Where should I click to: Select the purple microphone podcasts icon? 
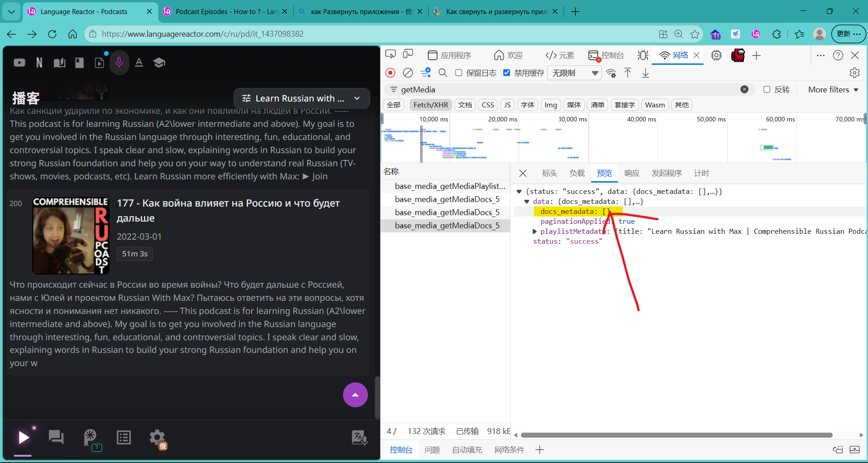tap(119, 63)
